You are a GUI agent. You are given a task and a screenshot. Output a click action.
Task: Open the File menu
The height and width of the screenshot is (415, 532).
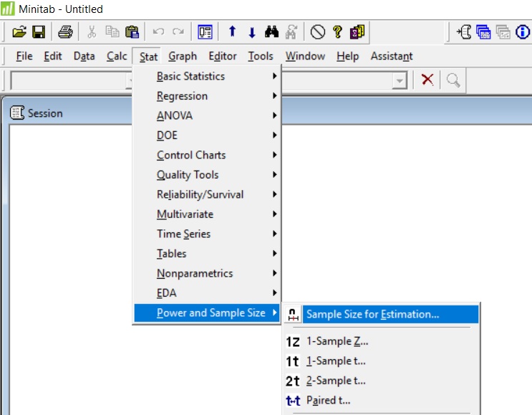[x=24, y=56]
